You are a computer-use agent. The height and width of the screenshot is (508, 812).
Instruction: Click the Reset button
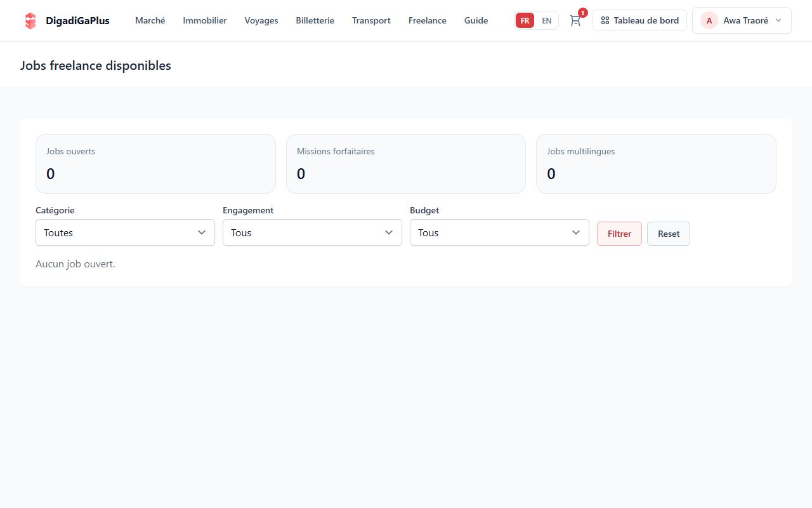point(669,234)
